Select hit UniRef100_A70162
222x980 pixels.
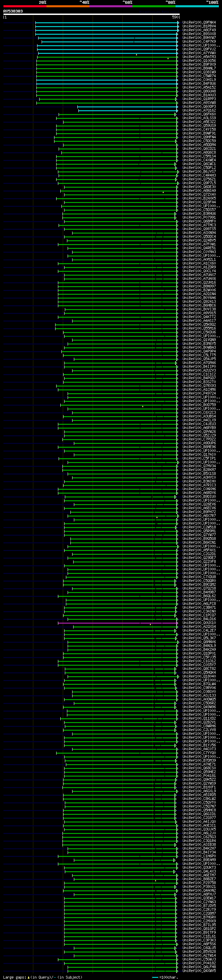point(199,110)
